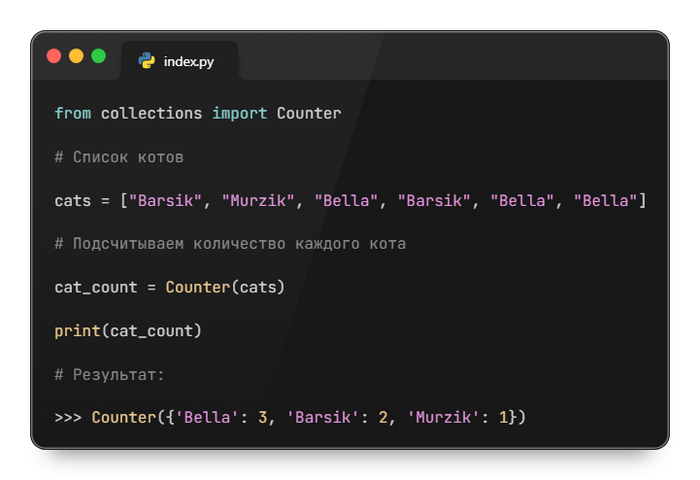Click the comment '# Подсчитываем количество каждого кота'
This screenshot has width=700, height=480.
[x=230, y=244]
